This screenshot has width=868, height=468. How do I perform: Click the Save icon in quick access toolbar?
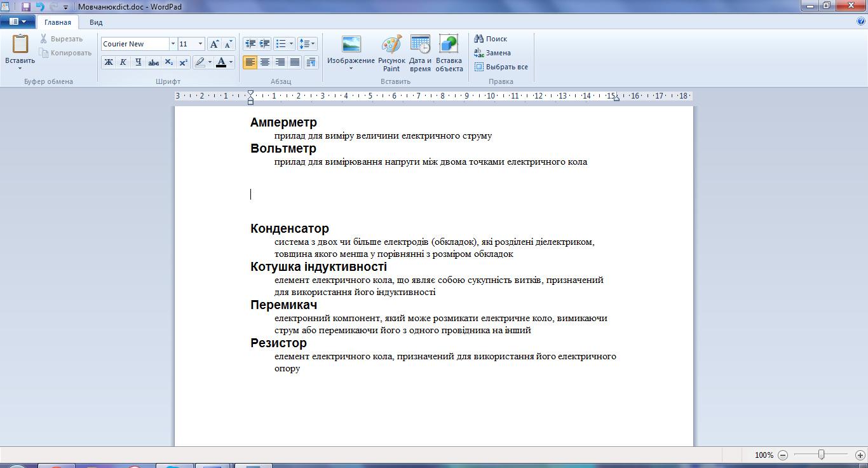click(26, 6)
